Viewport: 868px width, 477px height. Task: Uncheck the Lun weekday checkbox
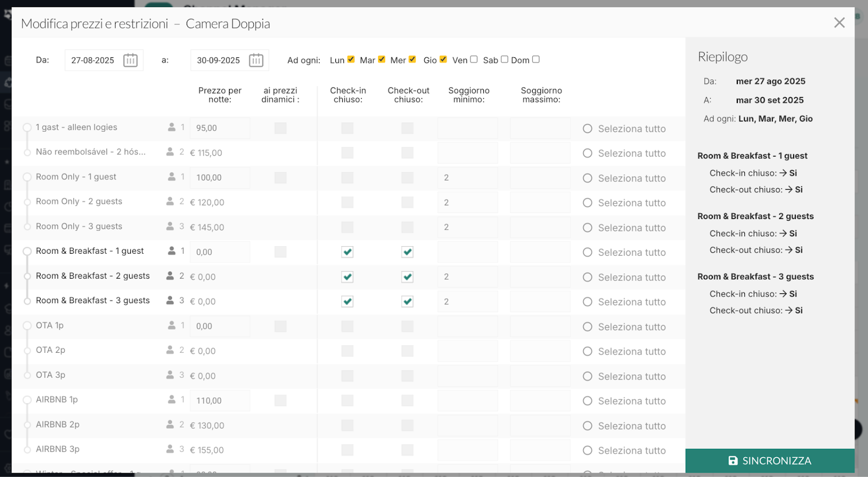[x=351, y=60]
